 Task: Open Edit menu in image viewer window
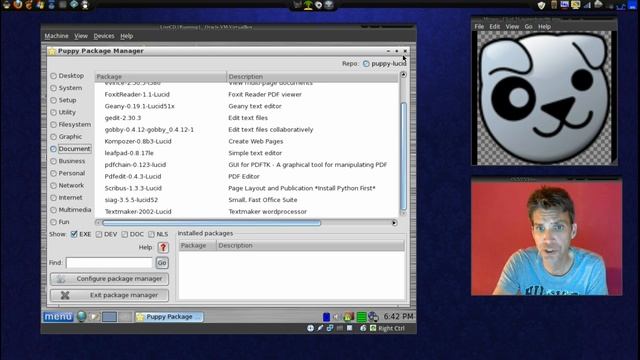pos(495,27)
